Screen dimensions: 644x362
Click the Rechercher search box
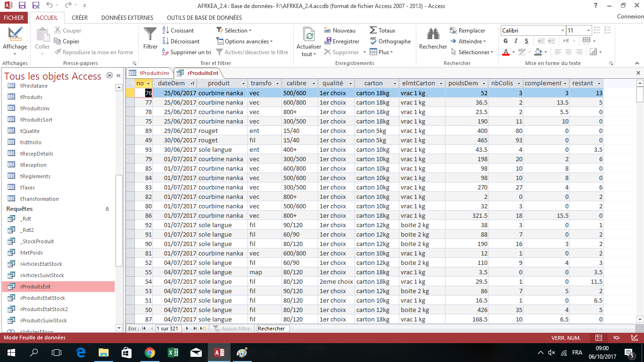[272, 329]
